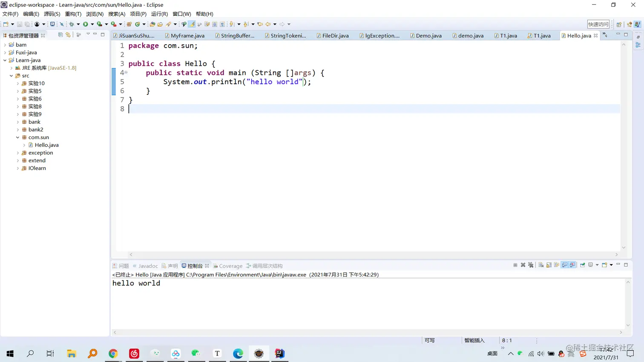Toggle Scroll Lock in console toolbar
Viewport: 644px width, 362px height.
[549, 265]
